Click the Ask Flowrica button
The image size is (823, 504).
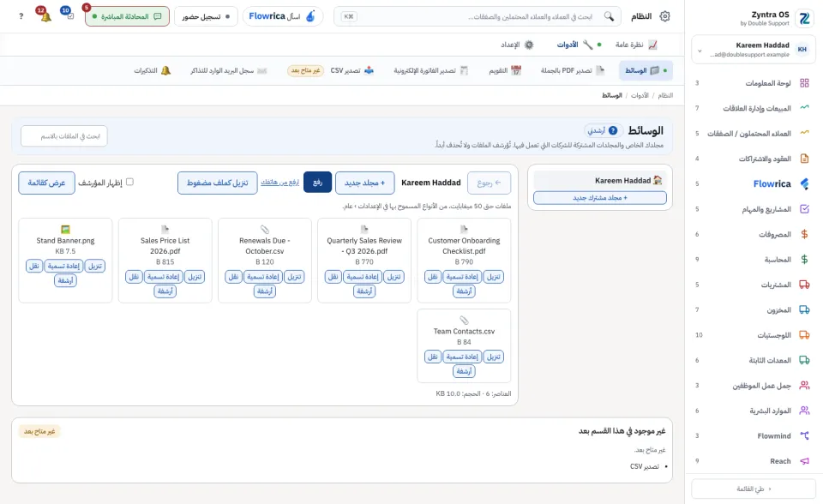click(283, 16)
